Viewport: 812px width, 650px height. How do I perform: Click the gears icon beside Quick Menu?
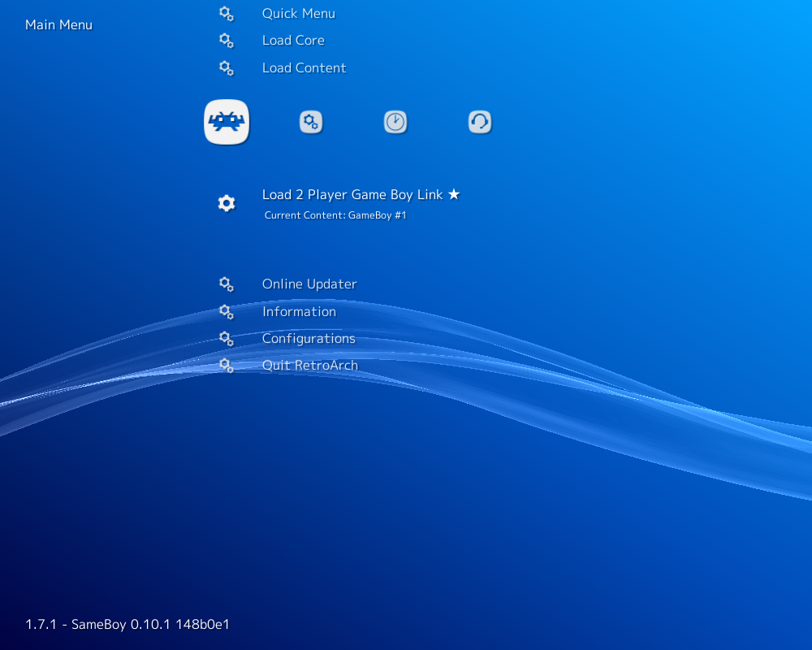coord(227,14)
